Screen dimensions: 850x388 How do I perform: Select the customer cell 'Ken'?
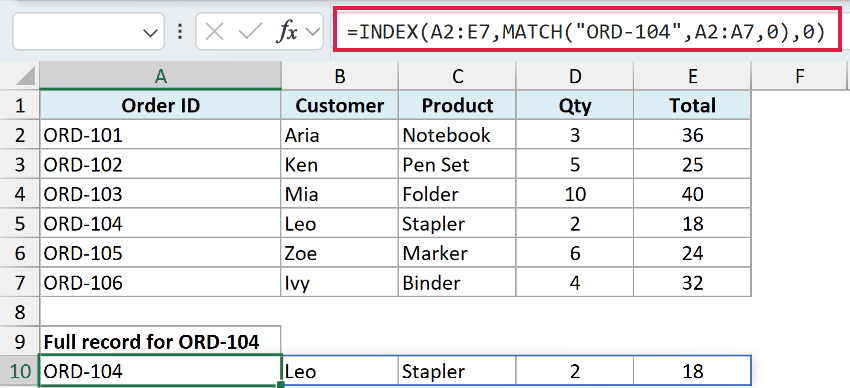coord(340,164)
